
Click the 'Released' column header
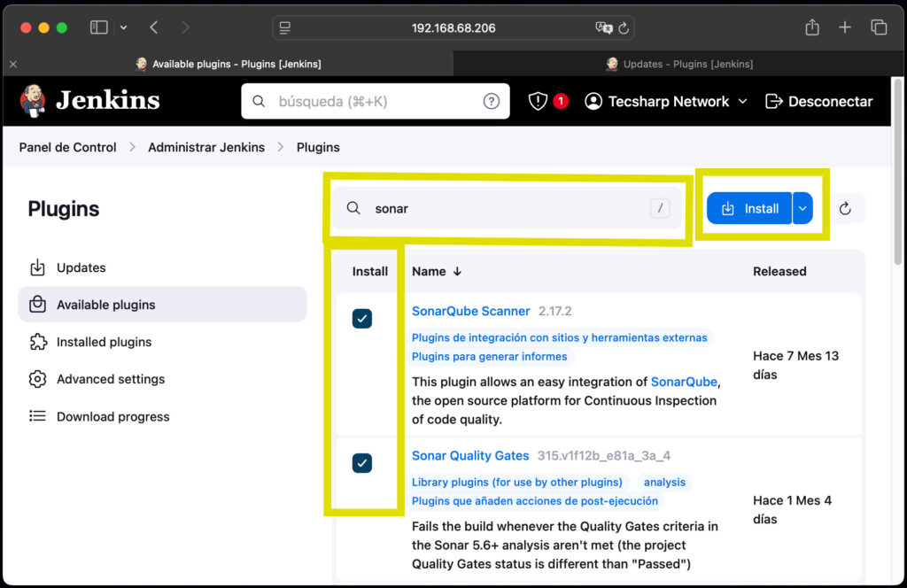(x=779, y=271)
